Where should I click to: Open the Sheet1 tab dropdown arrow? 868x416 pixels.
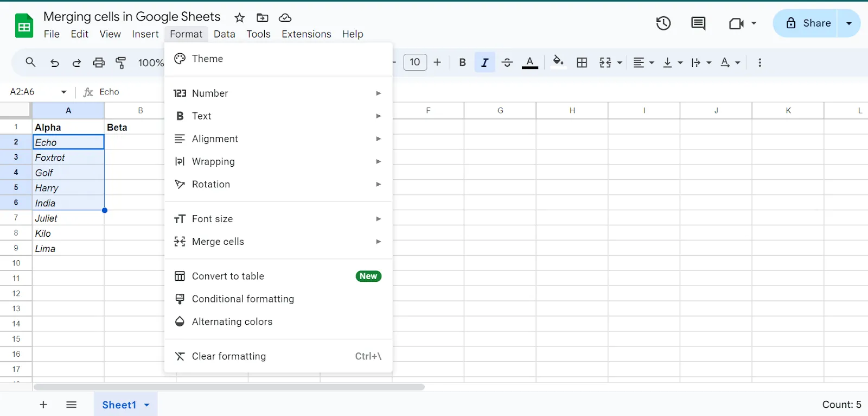pos(146,405)
